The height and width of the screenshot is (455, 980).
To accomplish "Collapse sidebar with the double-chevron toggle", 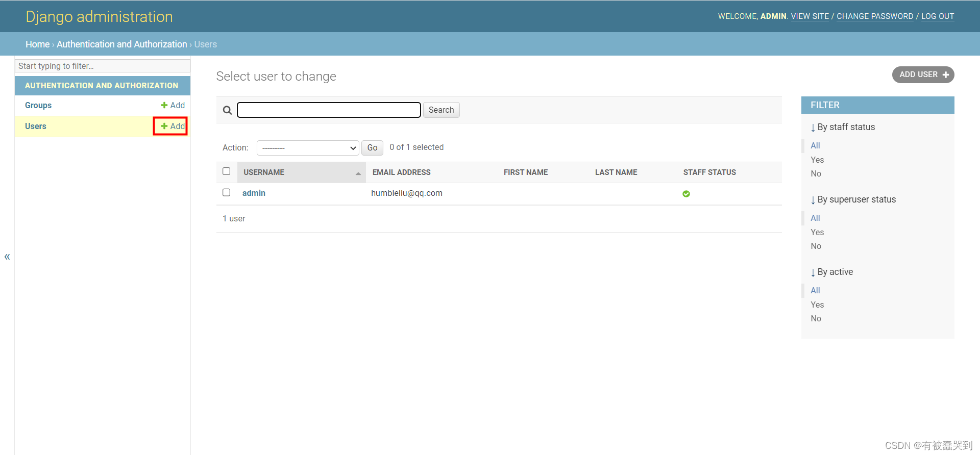I will point(7,257).
